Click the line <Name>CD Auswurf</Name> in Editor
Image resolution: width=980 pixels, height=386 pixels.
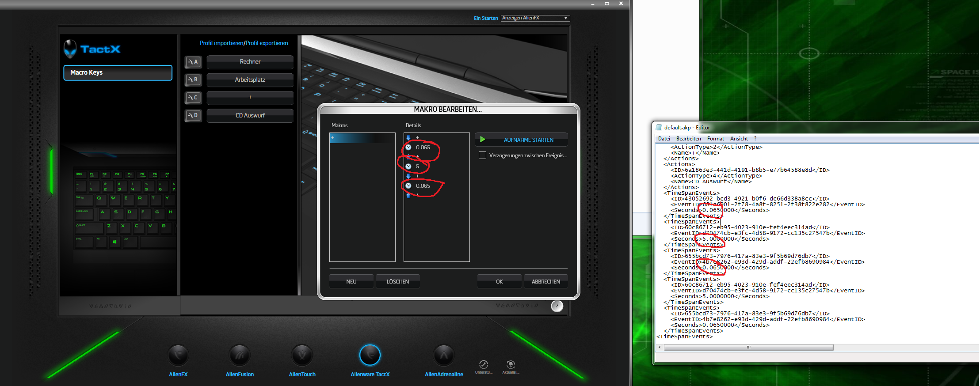click(x=711, y=182)
